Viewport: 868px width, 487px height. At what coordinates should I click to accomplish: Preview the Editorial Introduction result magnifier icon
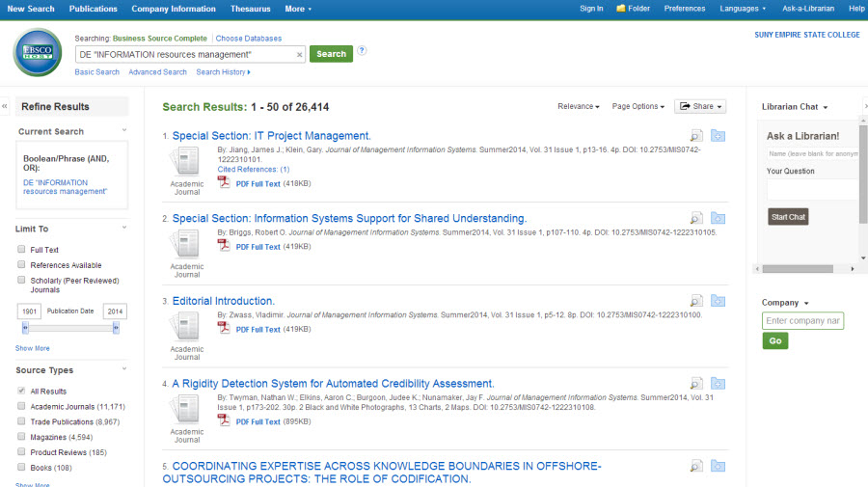click(x=696, y=301)
